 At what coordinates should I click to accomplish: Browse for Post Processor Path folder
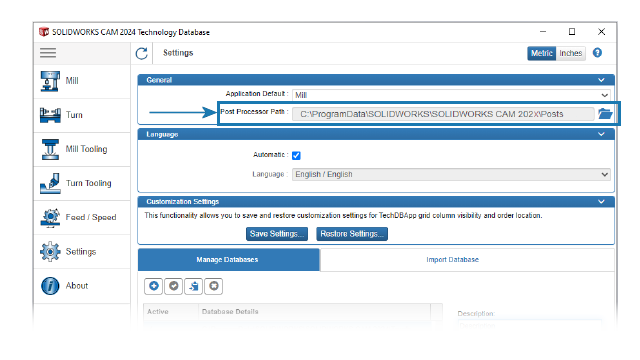605,113
